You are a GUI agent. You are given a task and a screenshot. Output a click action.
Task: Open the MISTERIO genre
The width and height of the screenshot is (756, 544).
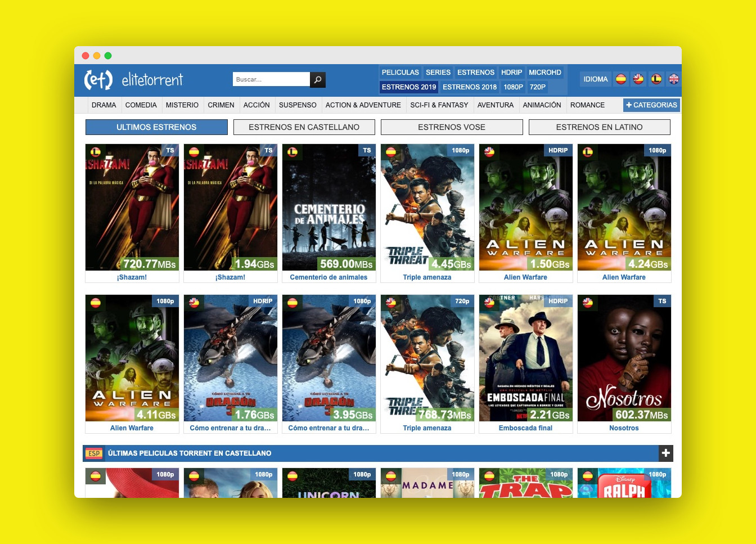tap(182, 105)
